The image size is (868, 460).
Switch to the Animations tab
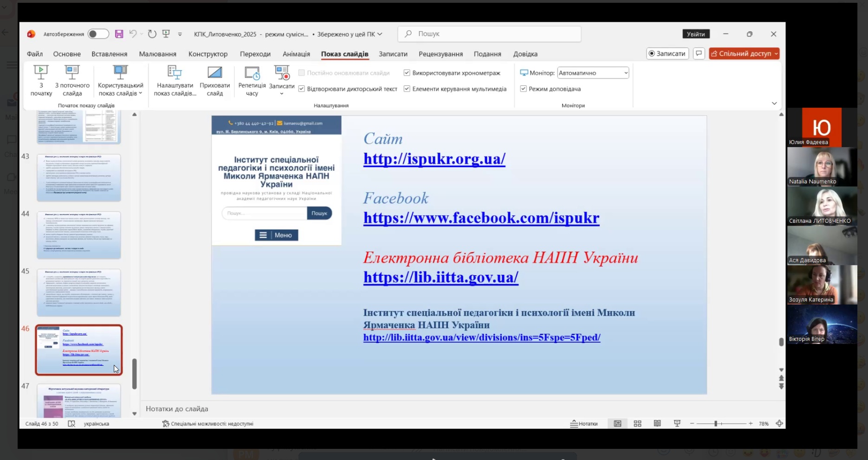click(x=296, y=54)
